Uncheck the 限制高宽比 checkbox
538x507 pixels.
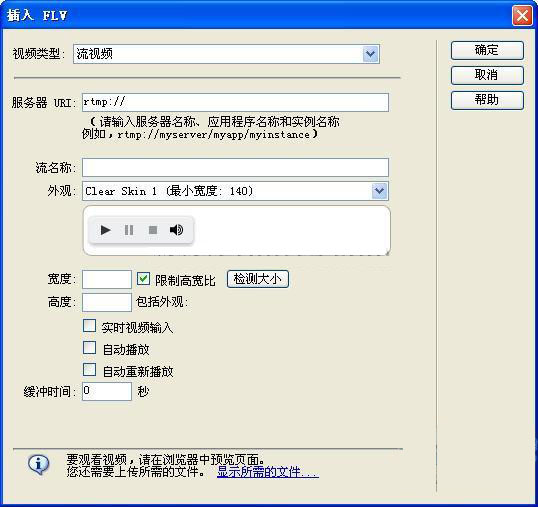tap(143, 279)
